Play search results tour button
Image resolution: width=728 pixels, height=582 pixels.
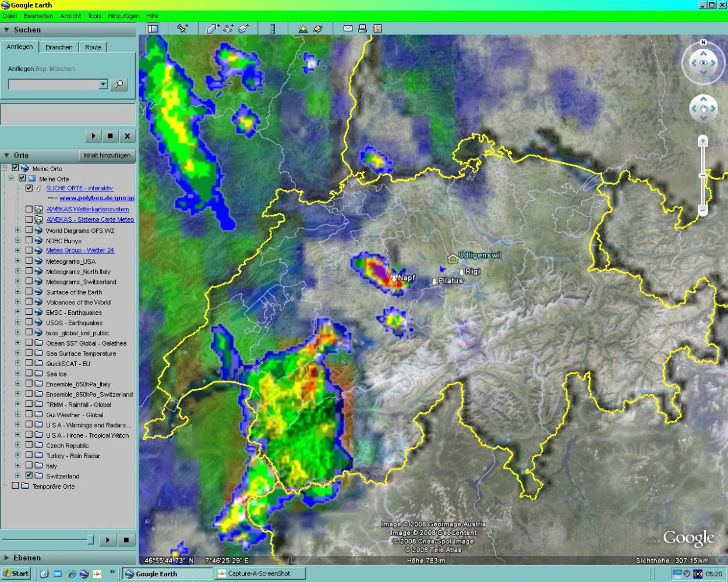93,136
